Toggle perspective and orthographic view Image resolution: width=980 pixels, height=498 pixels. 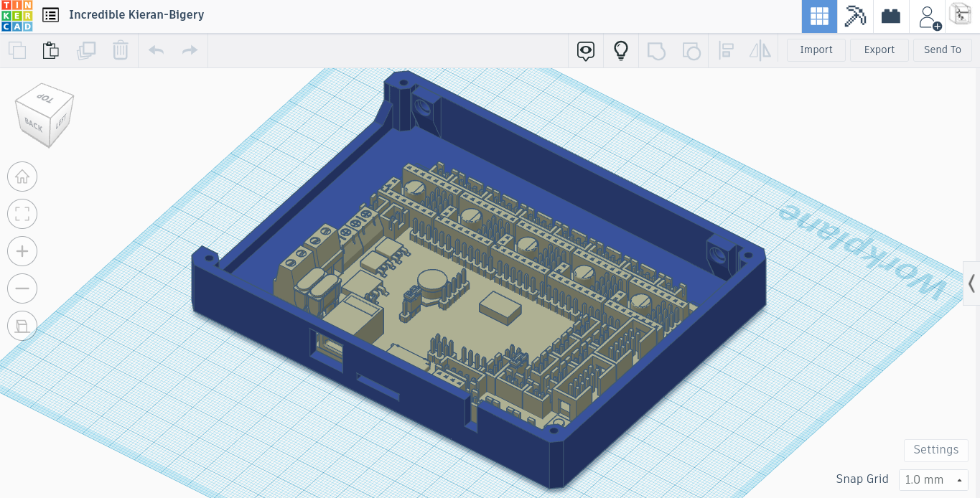(x=22, y=326)
